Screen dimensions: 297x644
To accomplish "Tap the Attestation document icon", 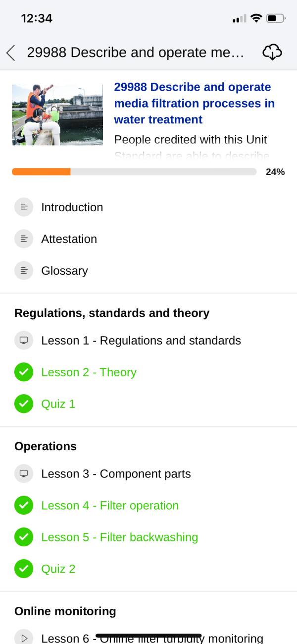I will 24,239.
